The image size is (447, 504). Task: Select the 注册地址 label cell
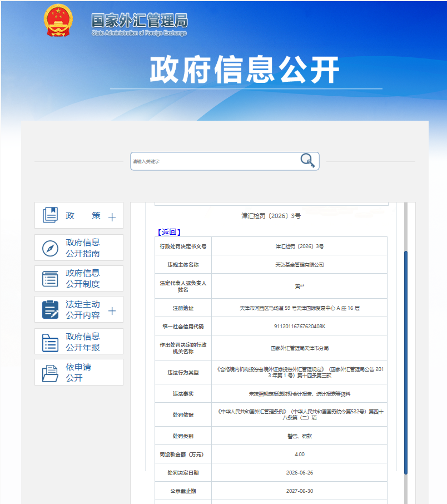pos(183,308)
